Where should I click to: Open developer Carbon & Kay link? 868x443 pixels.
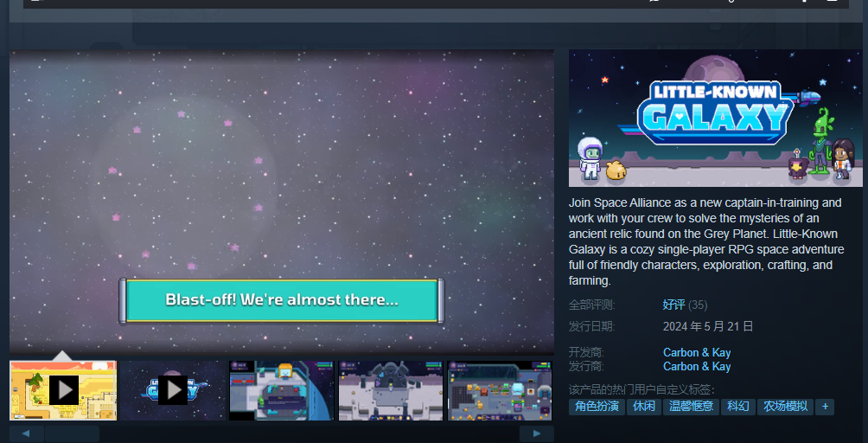tap(697, 353)
